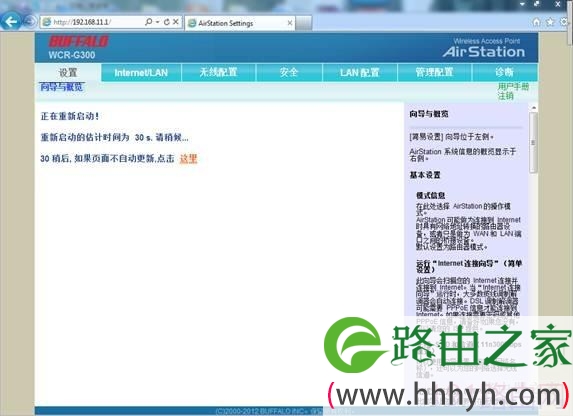The height and width of the screenshot is (416, 573).
Task: Click the 注销 logout link
Action: tap(505, 96)
